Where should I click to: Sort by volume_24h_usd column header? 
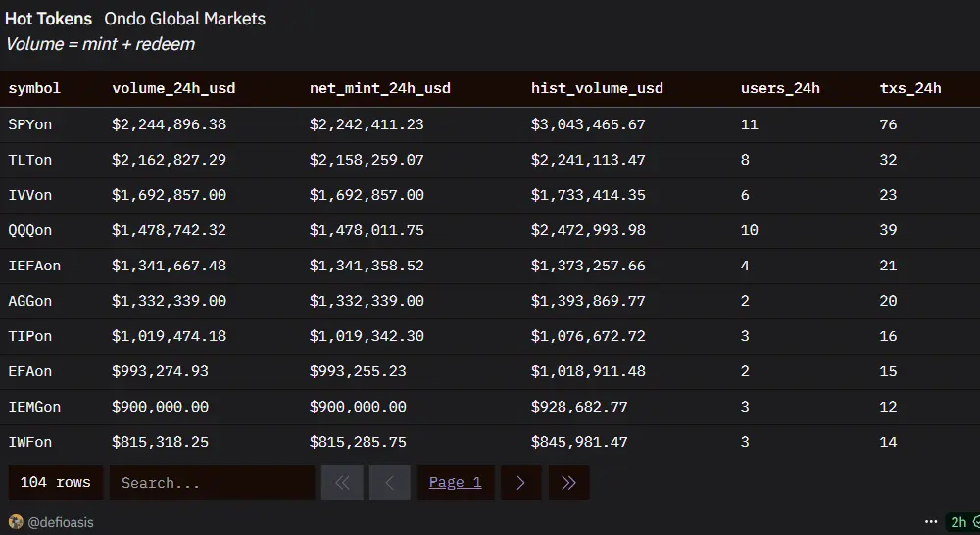click(173, 88)
